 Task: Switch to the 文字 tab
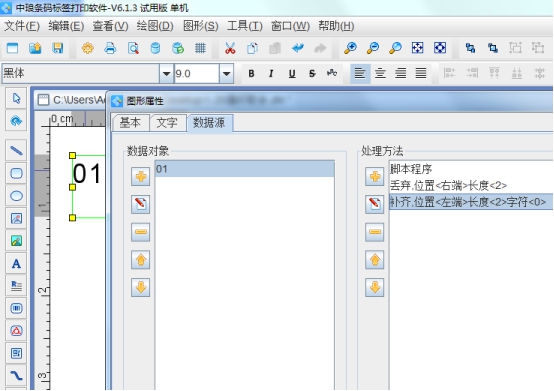(x=167, y=123)
